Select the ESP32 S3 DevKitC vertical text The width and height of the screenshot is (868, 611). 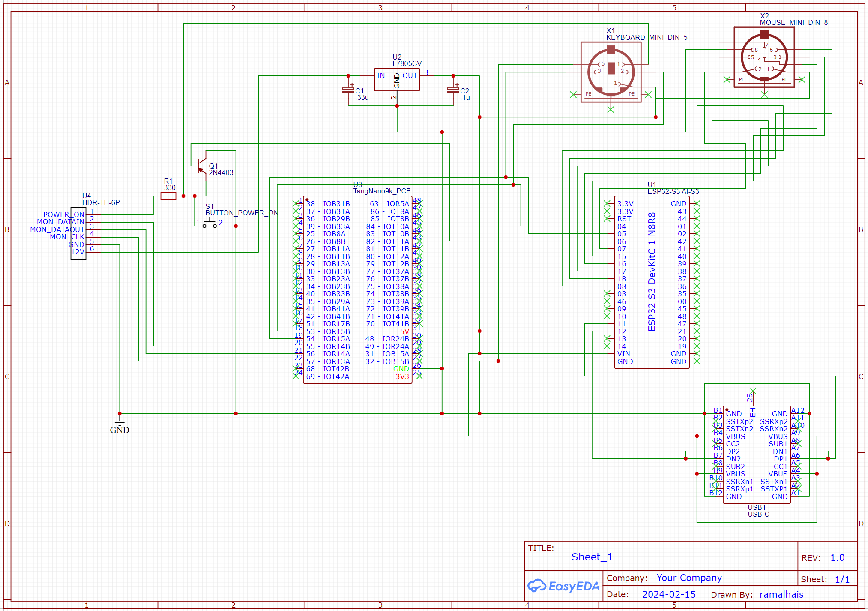point(651,271)
